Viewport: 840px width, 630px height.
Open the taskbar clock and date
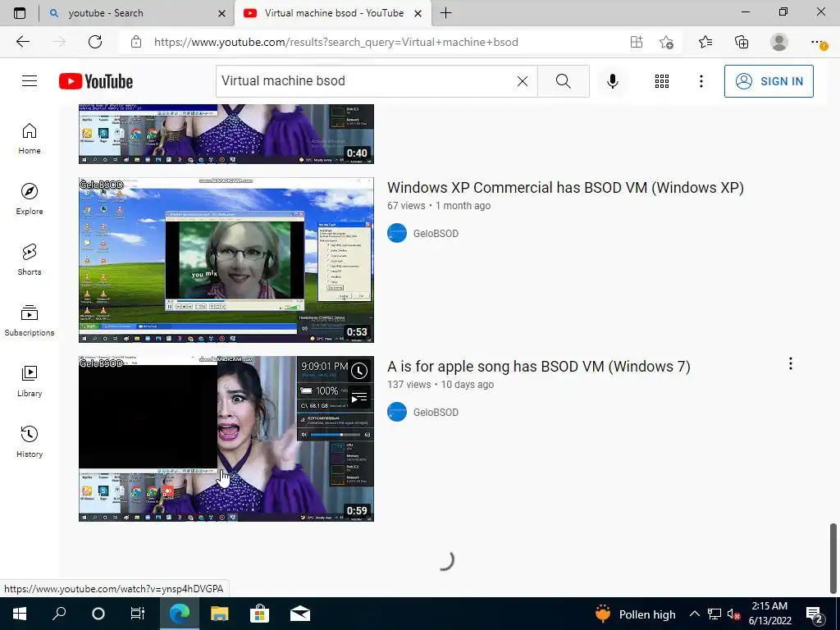(x=769, y=614)
